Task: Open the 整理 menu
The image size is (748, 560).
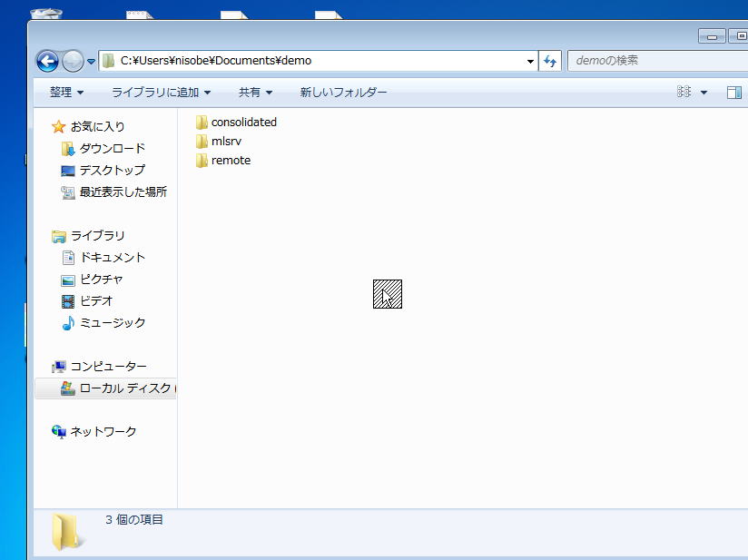Action: tap(66, 93)
